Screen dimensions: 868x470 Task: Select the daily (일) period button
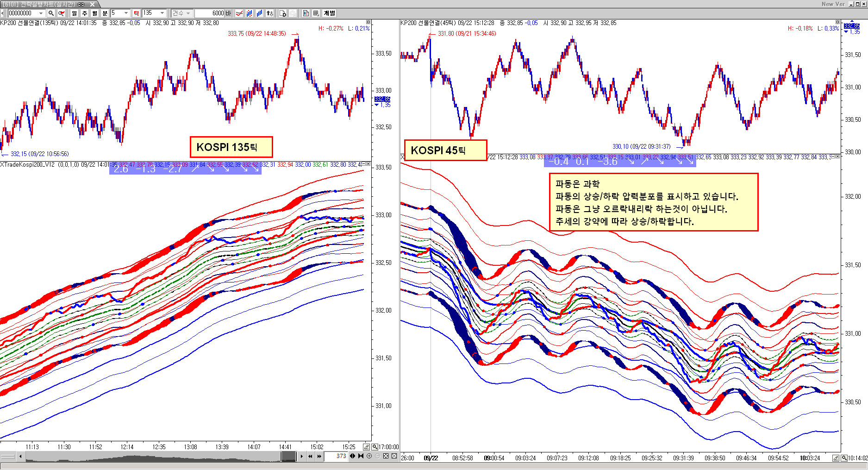point(75,13)
